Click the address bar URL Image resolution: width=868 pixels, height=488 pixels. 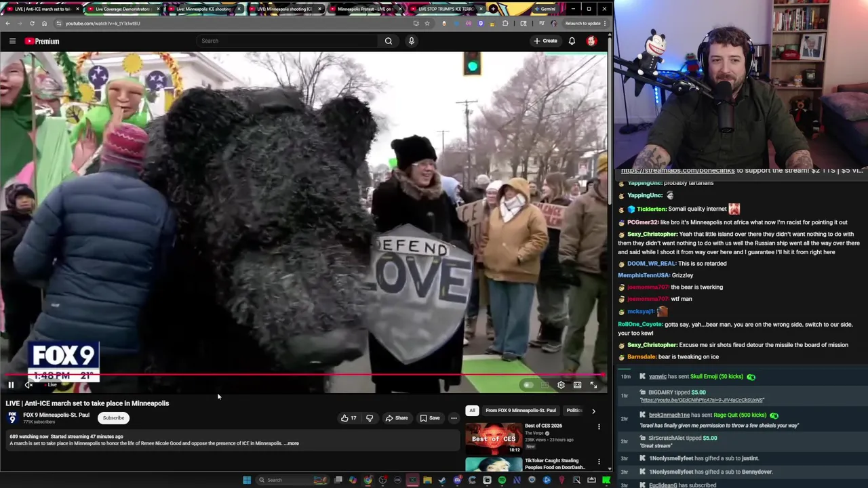coord(102,23)
